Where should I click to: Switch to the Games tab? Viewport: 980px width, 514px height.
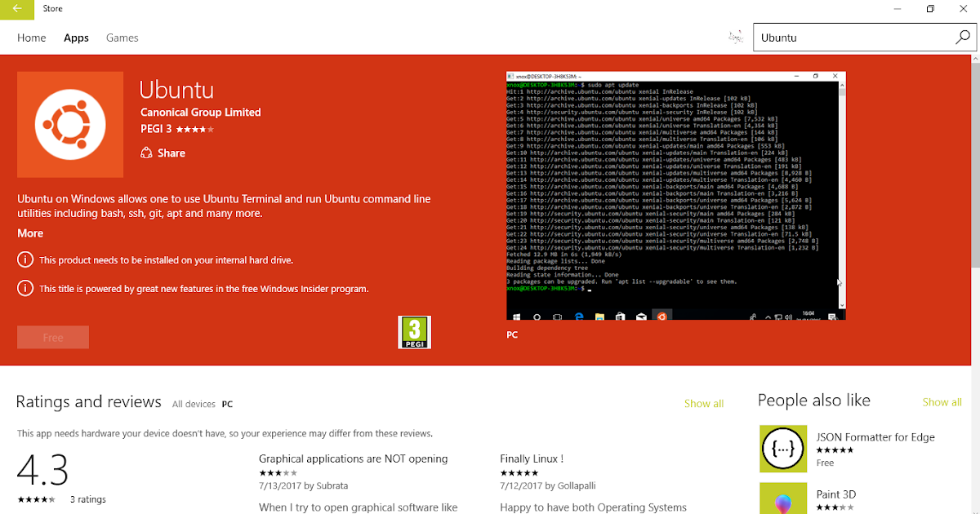(x=122, y=38)
